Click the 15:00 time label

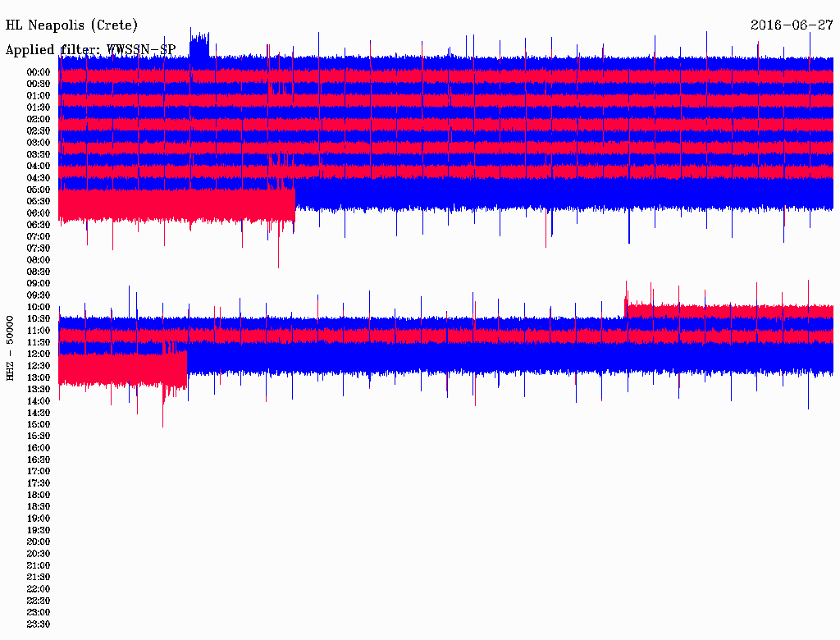[39, 424]
